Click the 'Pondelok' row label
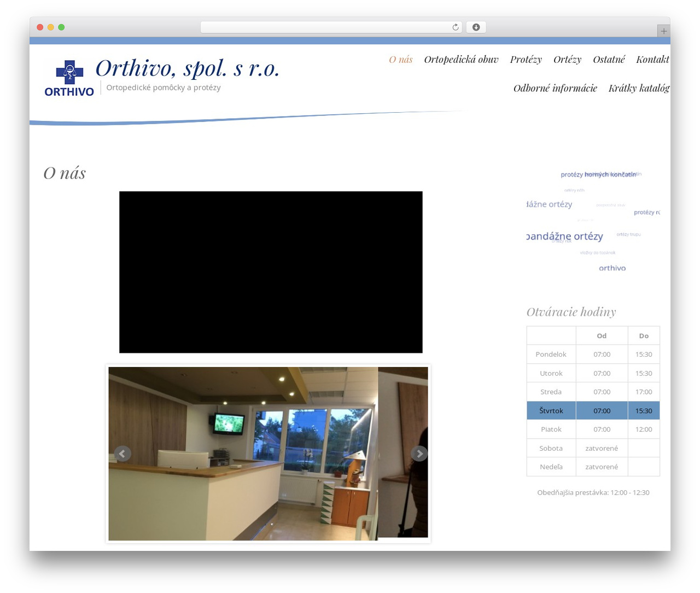The image size is (700, 593). (x=551, y=354)
